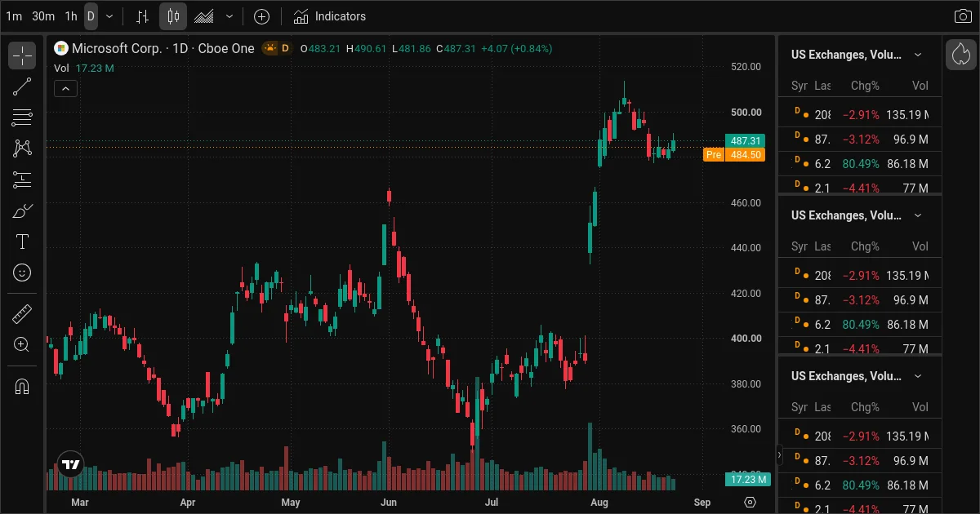The width and height of the screenshot is (980, 514).
Task: Collapse the chart legend with the caret button
Action: coord(65,88)
